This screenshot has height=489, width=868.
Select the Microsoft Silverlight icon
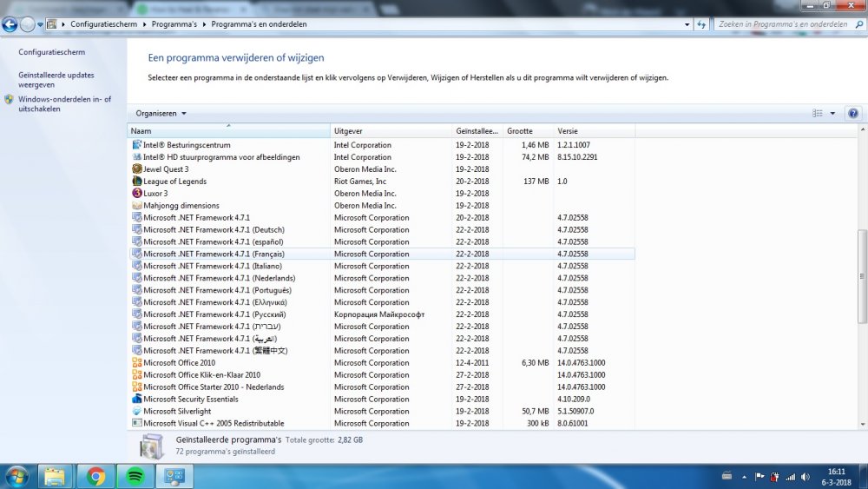click(137, 412)
